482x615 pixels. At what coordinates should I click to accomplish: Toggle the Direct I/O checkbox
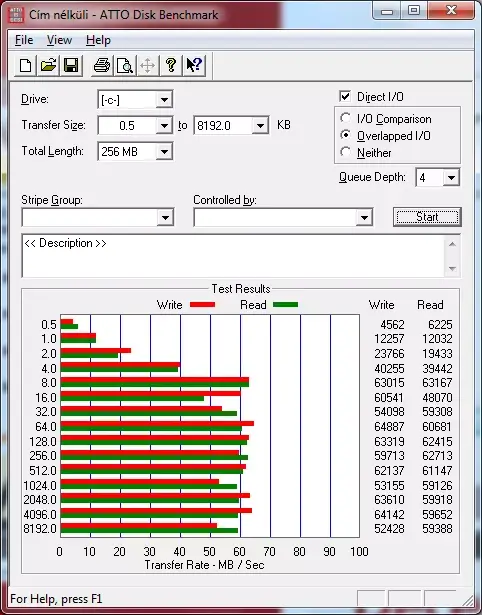click(x=345, y=96)
